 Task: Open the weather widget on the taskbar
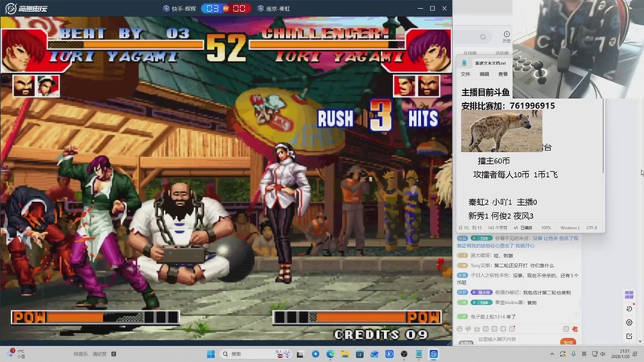15,354
